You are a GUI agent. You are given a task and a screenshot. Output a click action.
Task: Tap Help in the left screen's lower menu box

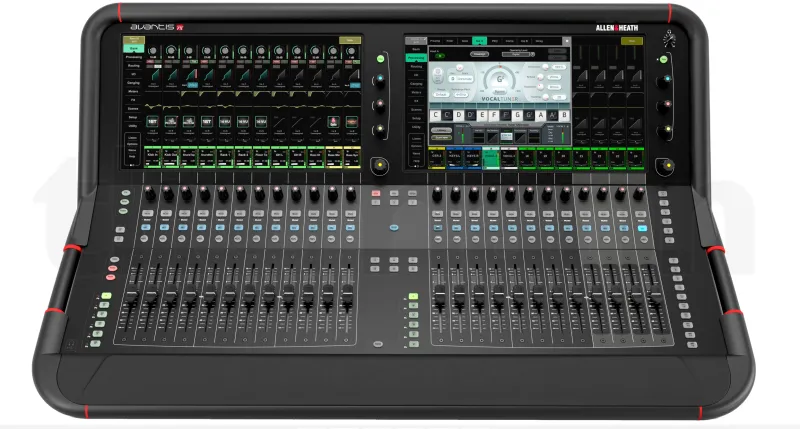tap(132, 157)
